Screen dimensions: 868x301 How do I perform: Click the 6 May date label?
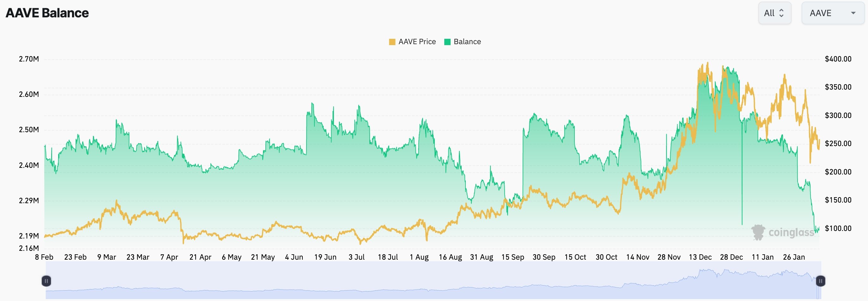pyautogui.click(x=232, y=257)
